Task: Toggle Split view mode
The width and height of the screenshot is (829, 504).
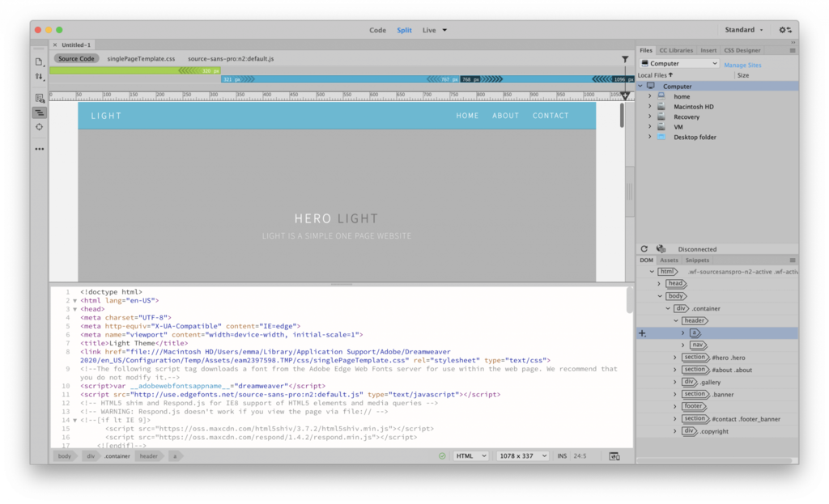Action: (x=404, y=30)
